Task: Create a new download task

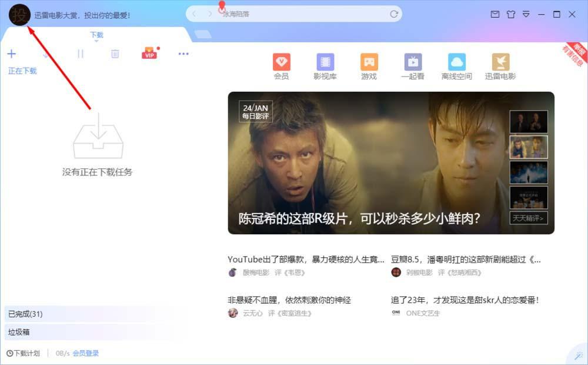Action: pyautogui.click(x=12, y=54)
